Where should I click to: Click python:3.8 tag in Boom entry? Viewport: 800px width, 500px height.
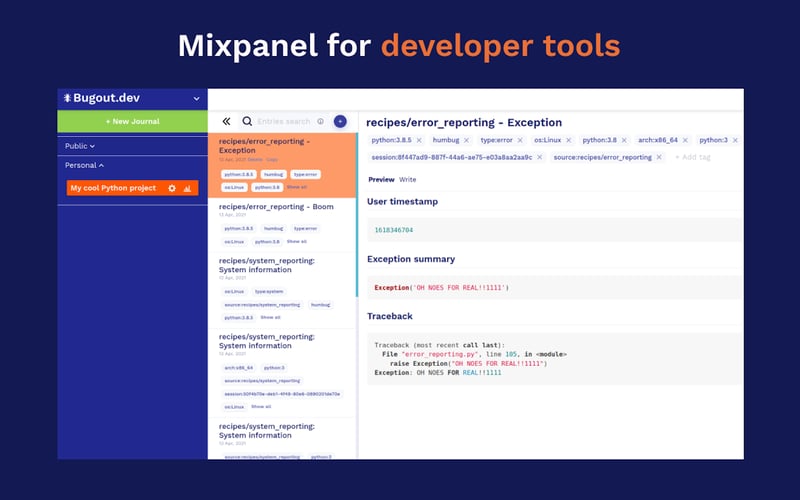(267, 242)
